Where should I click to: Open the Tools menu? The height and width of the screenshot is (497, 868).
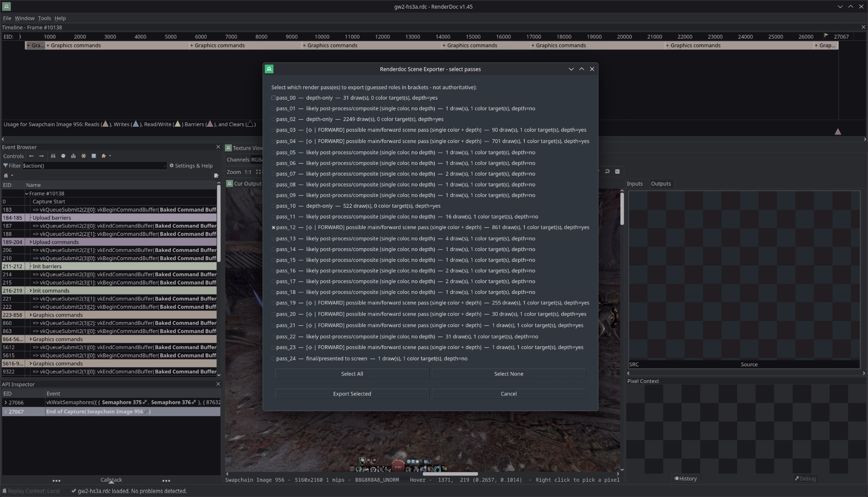tap(44, 18)
